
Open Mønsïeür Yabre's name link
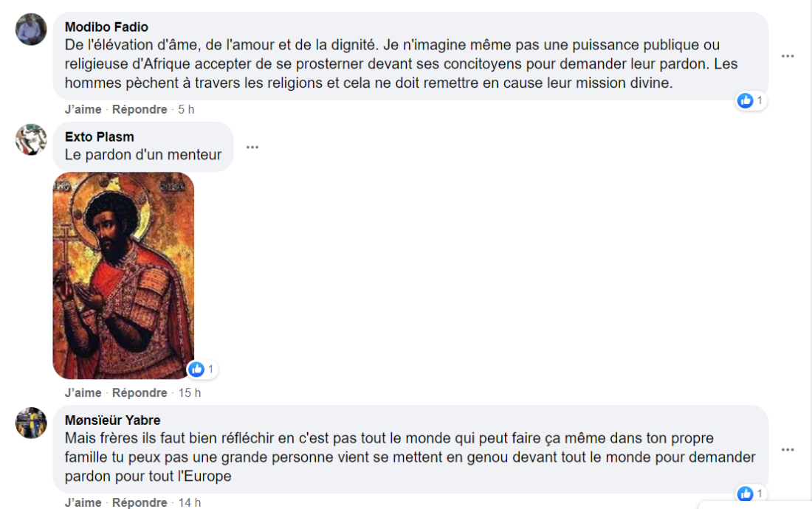point(112,420)
